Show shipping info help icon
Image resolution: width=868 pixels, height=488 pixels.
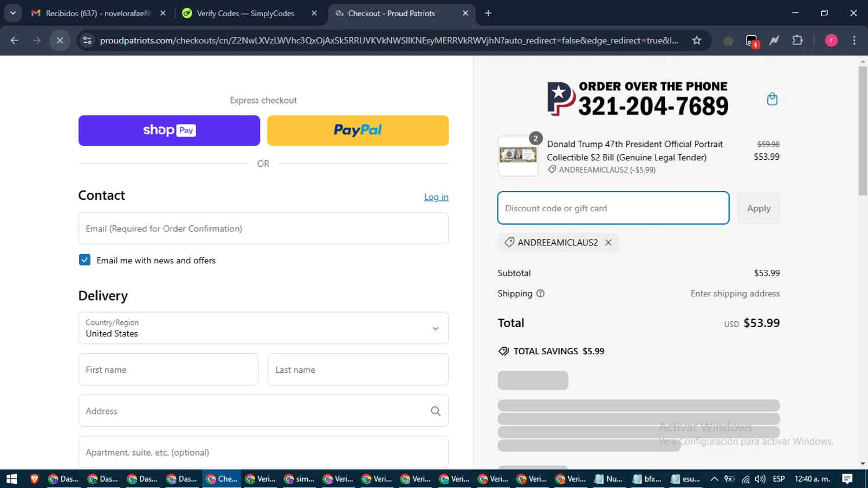(540, 293)
